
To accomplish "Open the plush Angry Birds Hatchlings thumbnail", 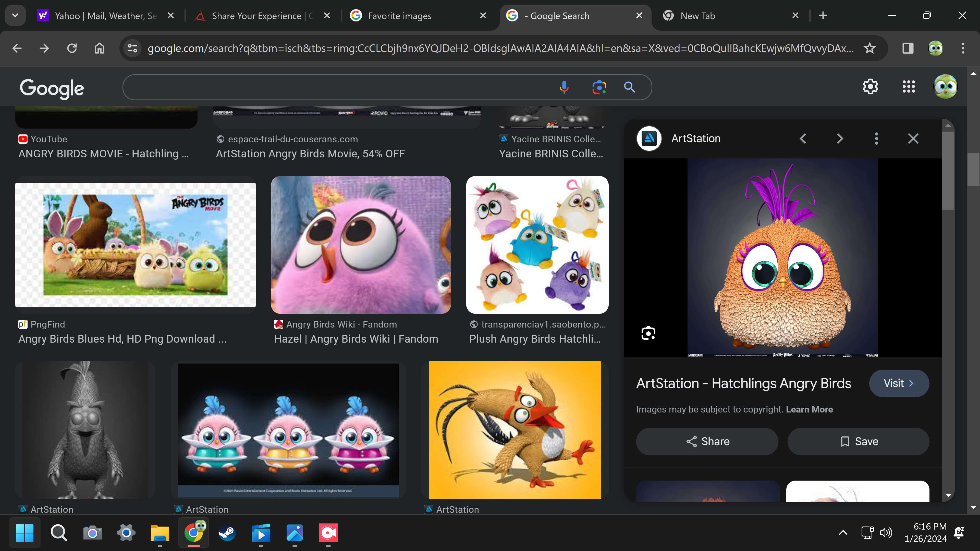I will tap(537, 245).
